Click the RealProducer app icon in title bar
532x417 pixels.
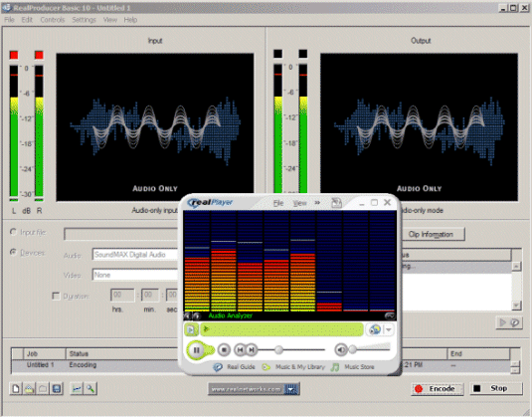point(6,7)
